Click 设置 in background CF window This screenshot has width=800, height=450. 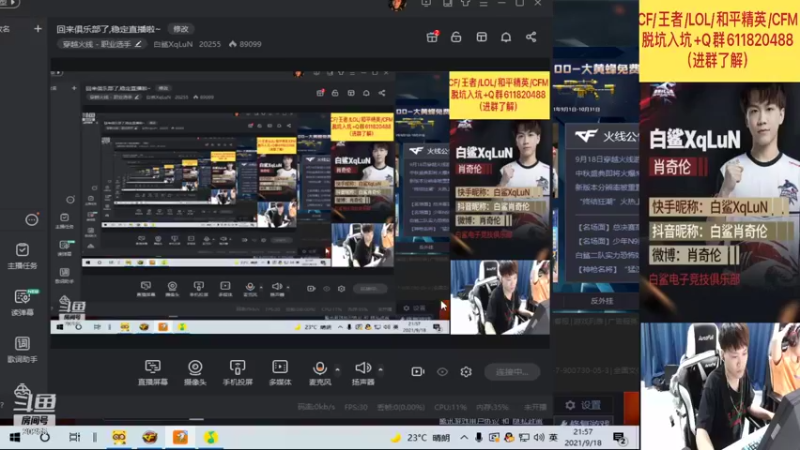pos(583,405)
